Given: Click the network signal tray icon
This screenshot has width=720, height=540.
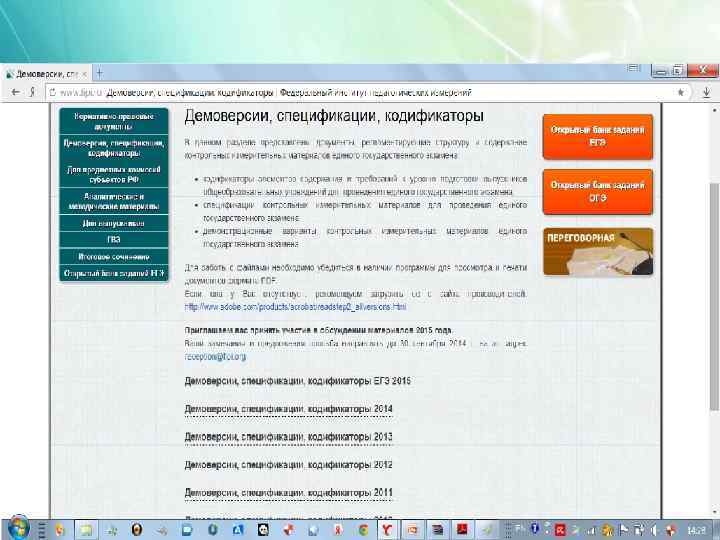Looking at the screenshot, I should point(592,531).
